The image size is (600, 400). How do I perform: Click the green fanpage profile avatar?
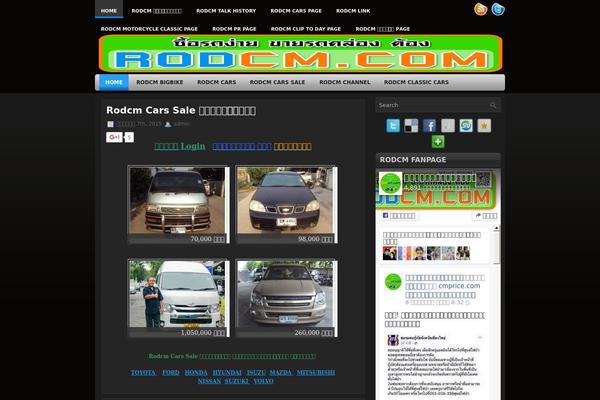point(390,183)
